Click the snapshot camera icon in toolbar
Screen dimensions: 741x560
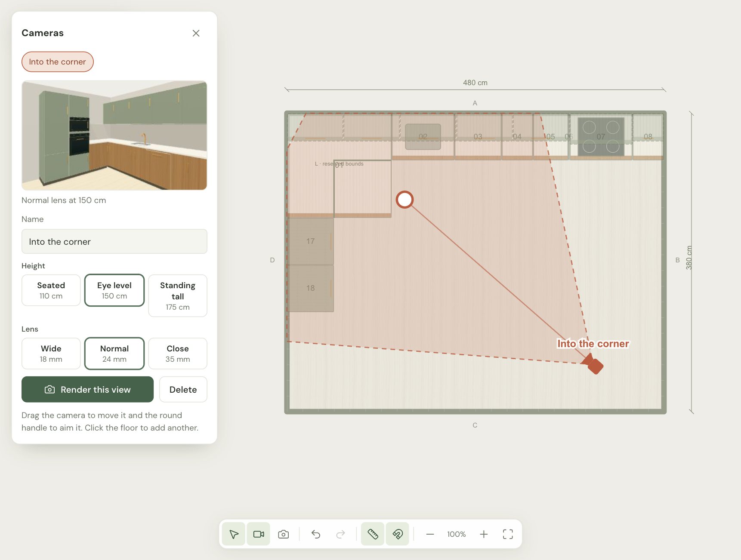click(284, 534)
